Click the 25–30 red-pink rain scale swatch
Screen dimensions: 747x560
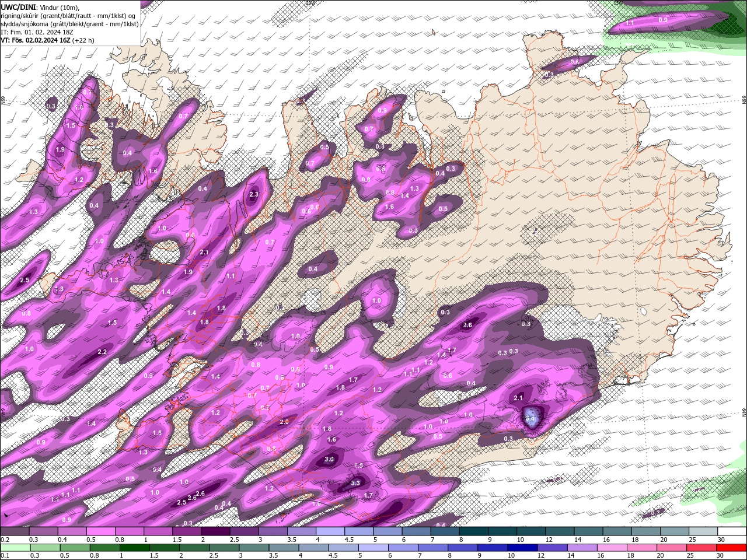point(701,547)
